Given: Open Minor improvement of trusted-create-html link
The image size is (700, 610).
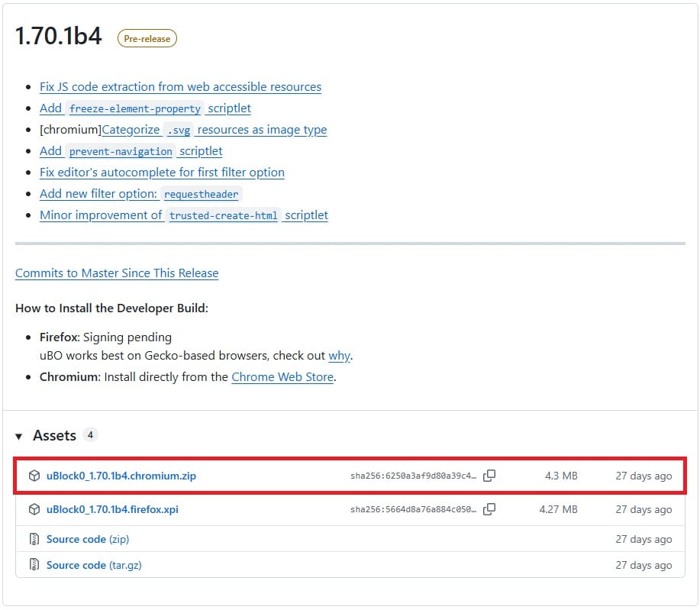Looking at the screenshot, I should [184, 215].
